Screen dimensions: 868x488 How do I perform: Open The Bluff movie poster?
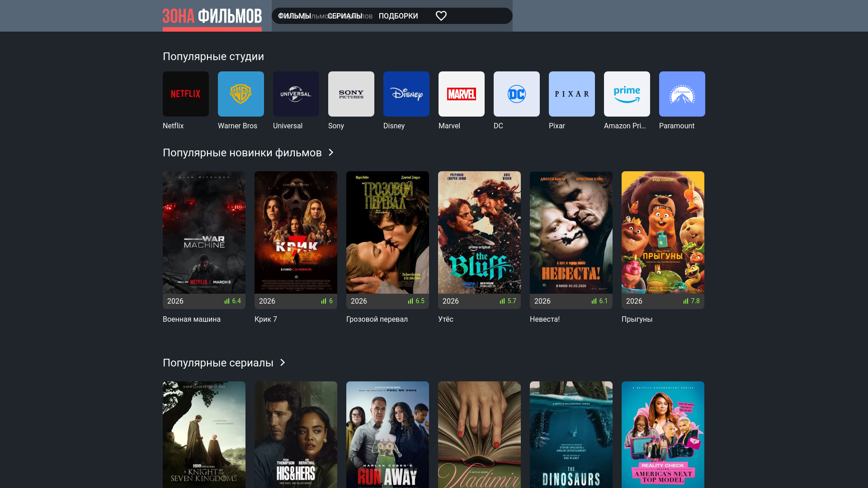coord(479,232)
